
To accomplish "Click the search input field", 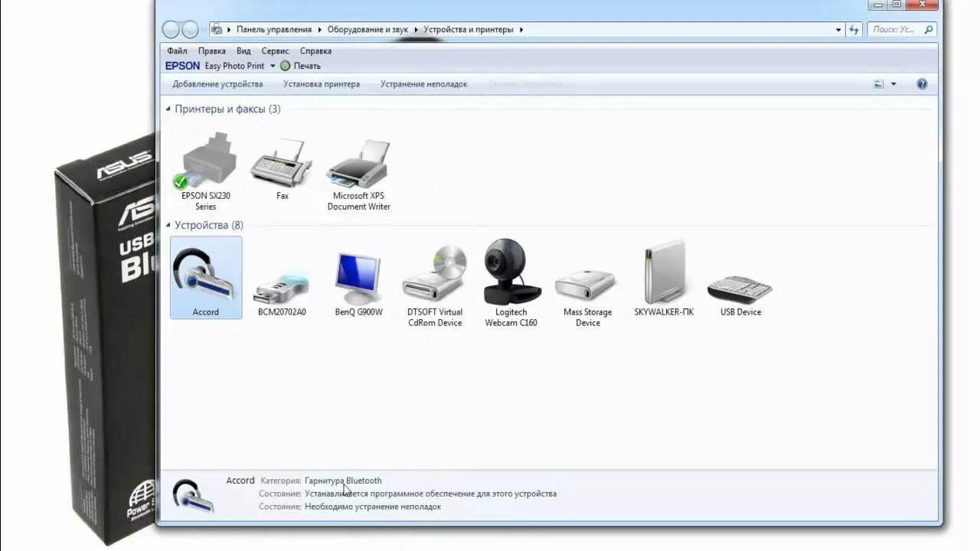I will click(894, 30).
